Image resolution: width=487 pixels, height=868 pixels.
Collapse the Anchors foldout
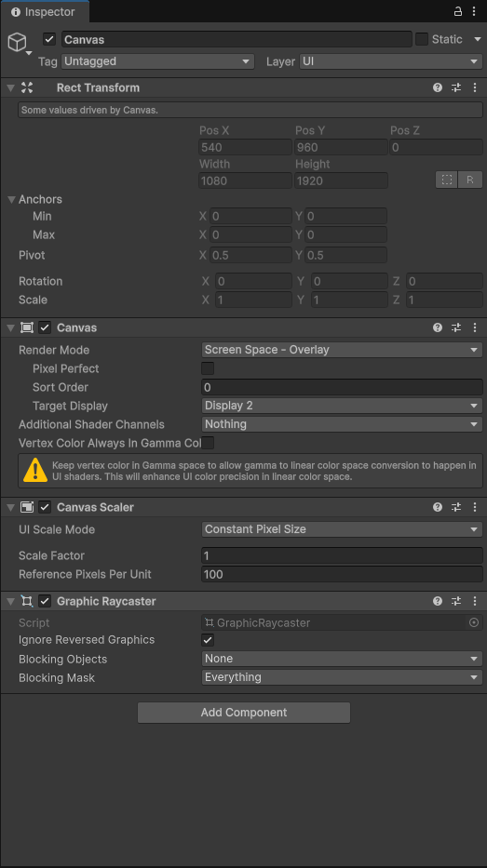coord(11,199)
